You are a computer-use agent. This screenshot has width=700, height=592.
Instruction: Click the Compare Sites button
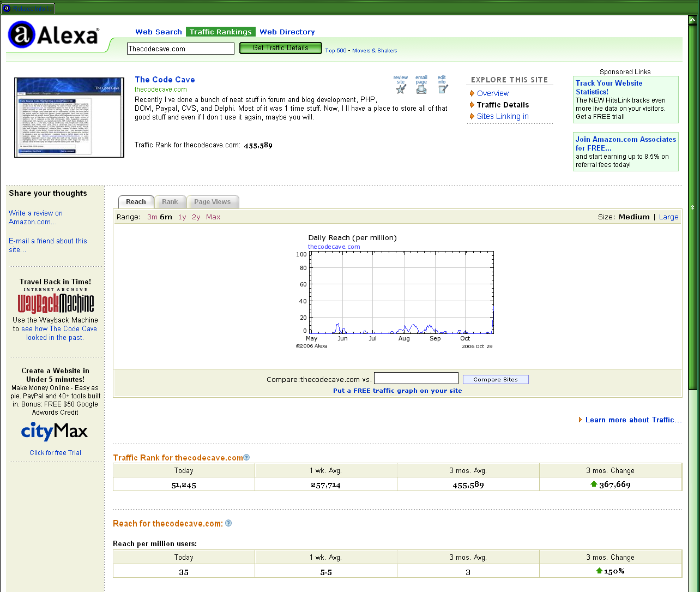click(496, 379)
